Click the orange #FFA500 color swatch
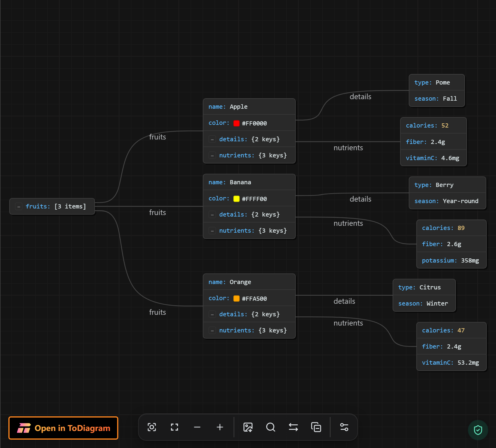Image resolution: width=496 pixels, height=448 pixels. pyautogui.click(x=236, y=299)
